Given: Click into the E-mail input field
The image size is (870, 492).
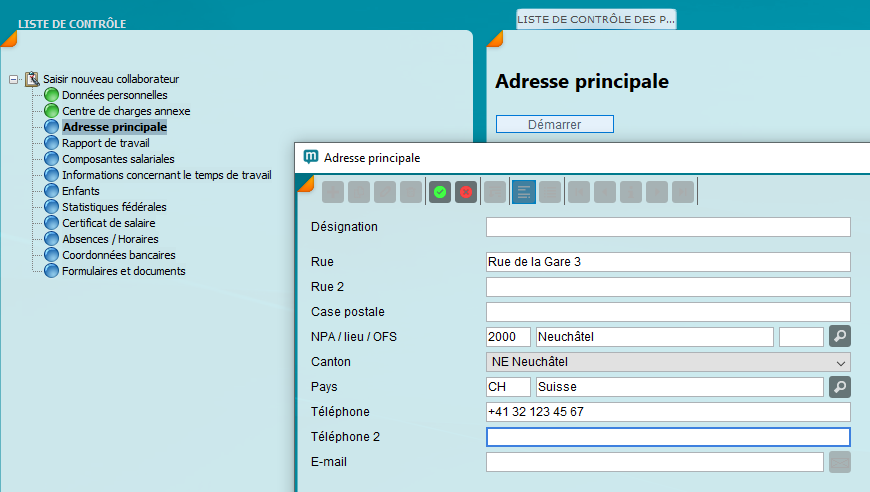Looking at the screenshot, I should coord(655,462).
